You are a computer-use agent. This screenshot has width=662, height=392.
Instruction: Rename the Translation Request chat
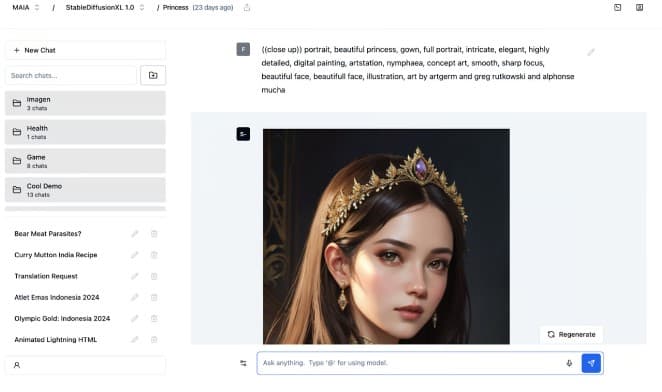[135, 276]
